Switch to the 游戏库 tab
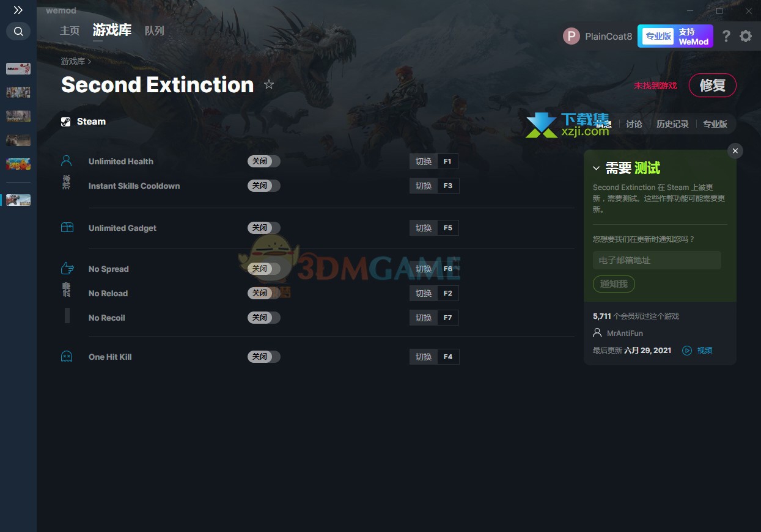Screen dimensions: 761x532 (112, 30)
